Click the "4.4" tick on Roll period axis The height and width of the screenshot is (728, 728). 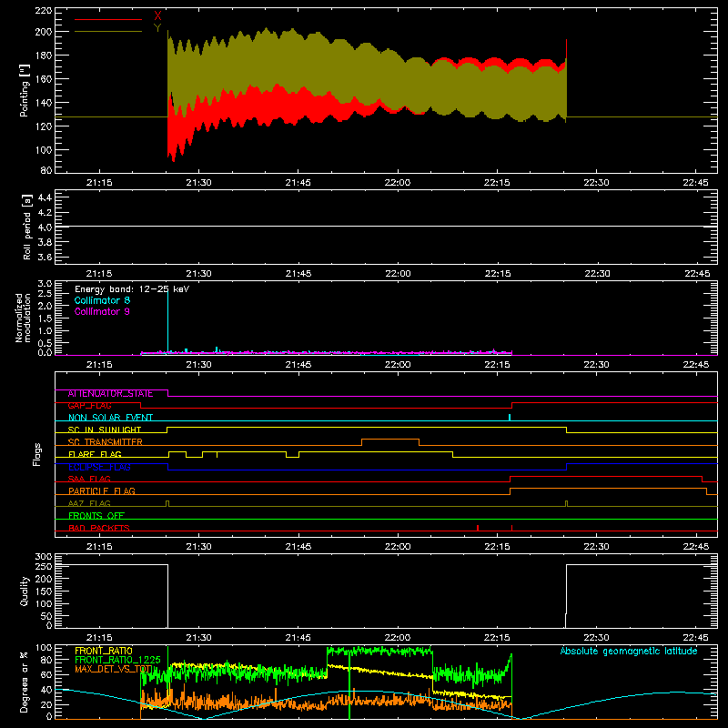click(x=45, y=197)
